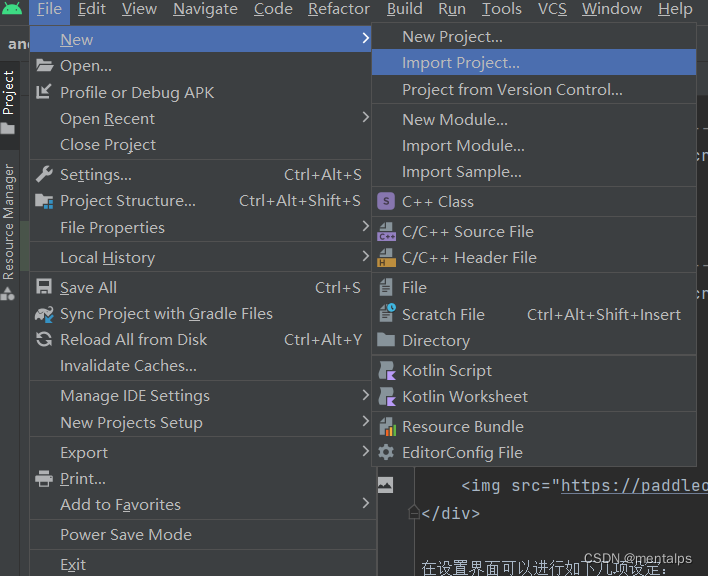This screenshot has height=576, width=708.
Task: Choose New Project... from submenu
Action: [x=534, y=37]
